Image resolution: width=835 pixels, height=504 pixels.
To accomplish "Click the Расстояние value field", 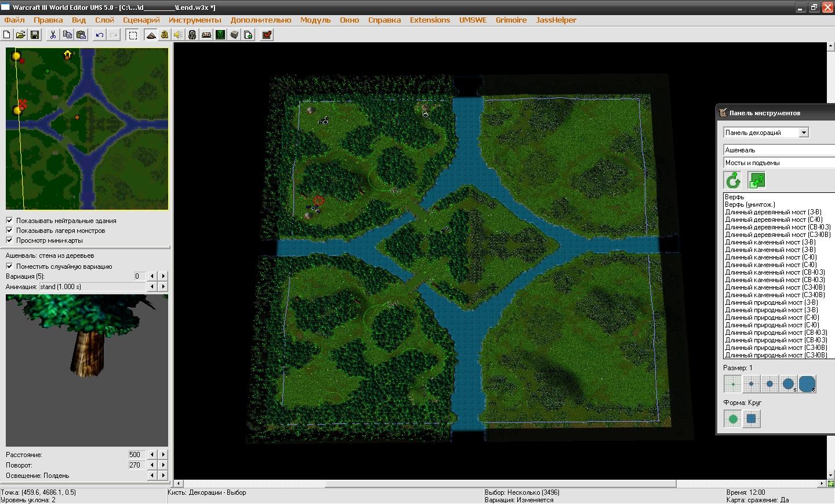I will [x=138, y=455].
